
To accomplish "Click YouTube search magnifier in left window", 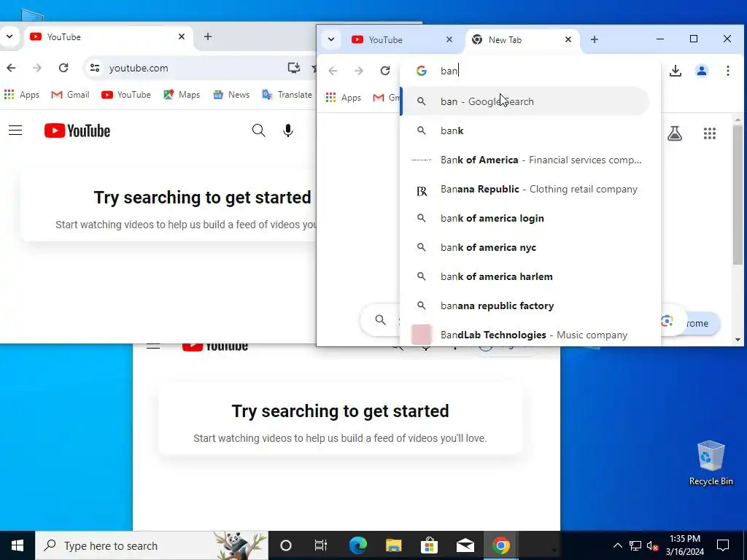I will (x=259, y=131).
